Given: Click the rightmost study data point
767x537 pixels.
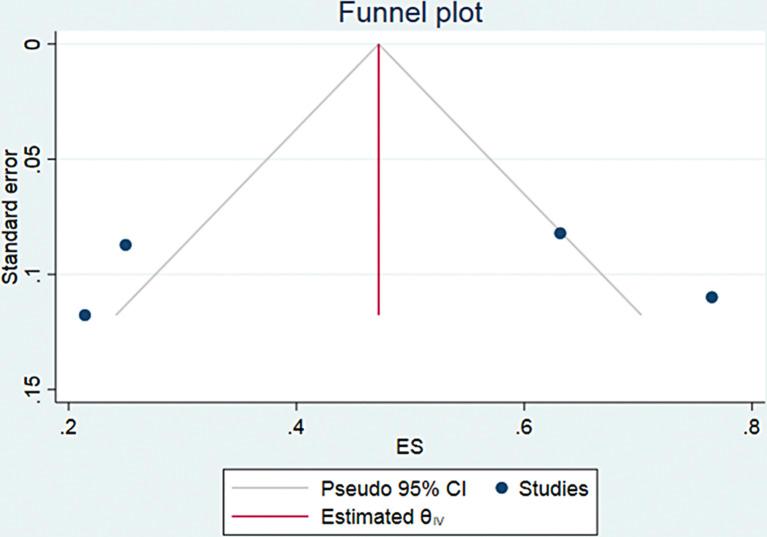Looking at the screenshot, I should 712,297.
